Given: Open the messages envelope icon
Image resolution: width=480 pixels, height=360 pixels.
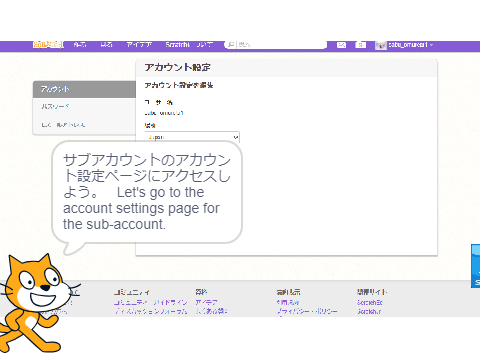Looking at the screenshot, I should pyautogui.click(x=341, y=45).
